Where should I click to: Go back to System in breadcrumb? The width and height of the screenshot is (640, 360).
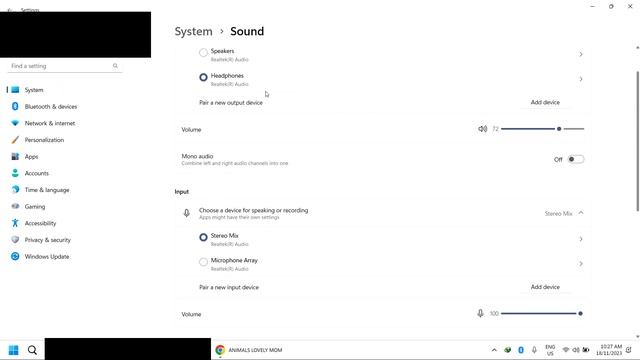tap(193, 31)
